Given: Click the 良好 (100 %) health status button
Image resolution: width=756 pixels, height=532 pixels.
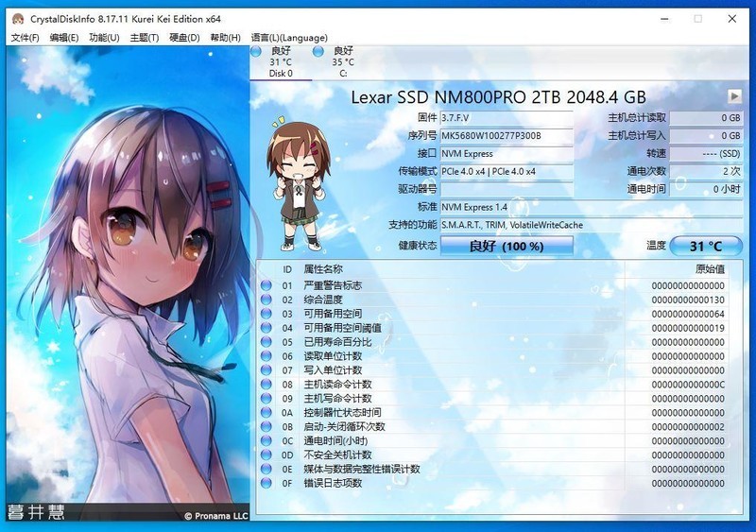Looking at the screenshot, I should point(507,246).
